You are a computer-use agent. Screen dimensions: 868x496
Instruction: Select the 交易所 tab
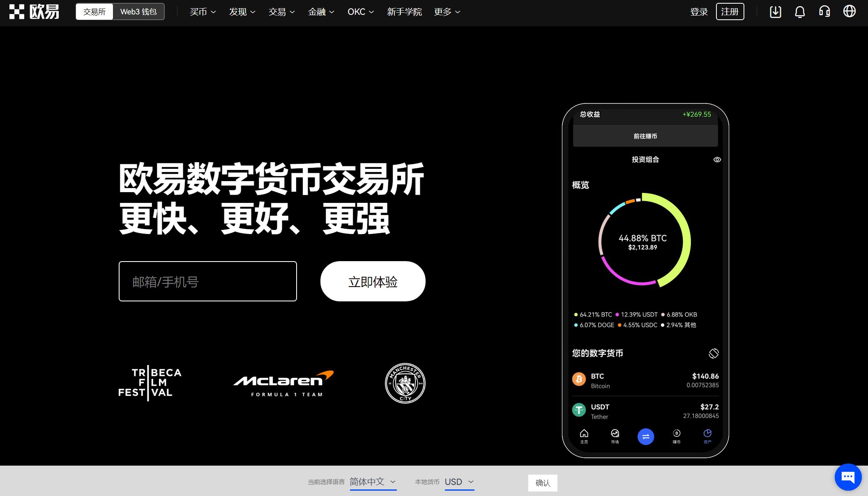(x=94, y=11)
